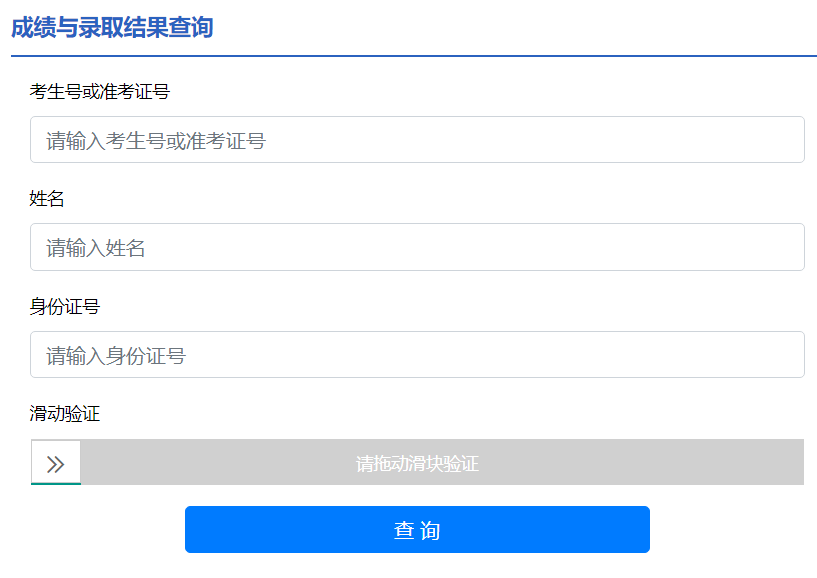Submit the score query form
Viewport: 817px width, 578px height.
tap(417, 529)
